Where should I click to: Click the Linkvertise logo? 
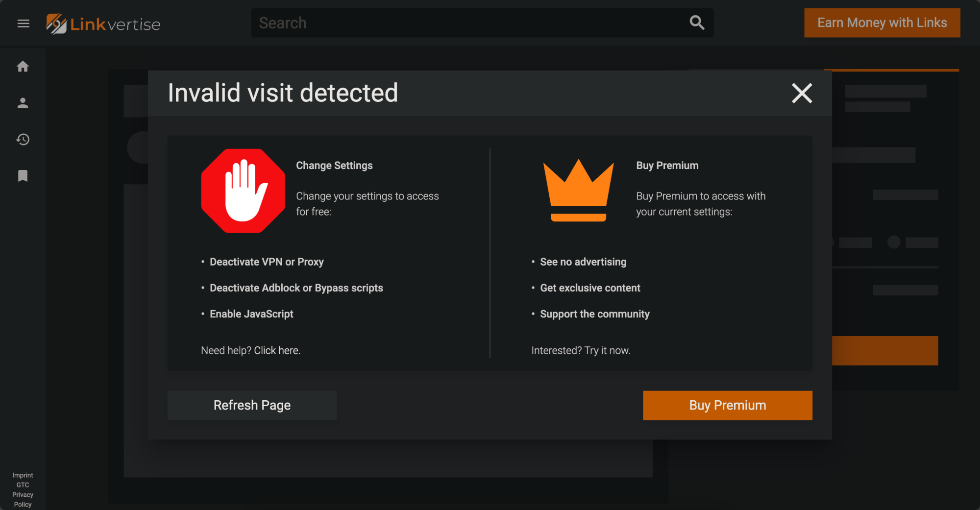(103, 23)
